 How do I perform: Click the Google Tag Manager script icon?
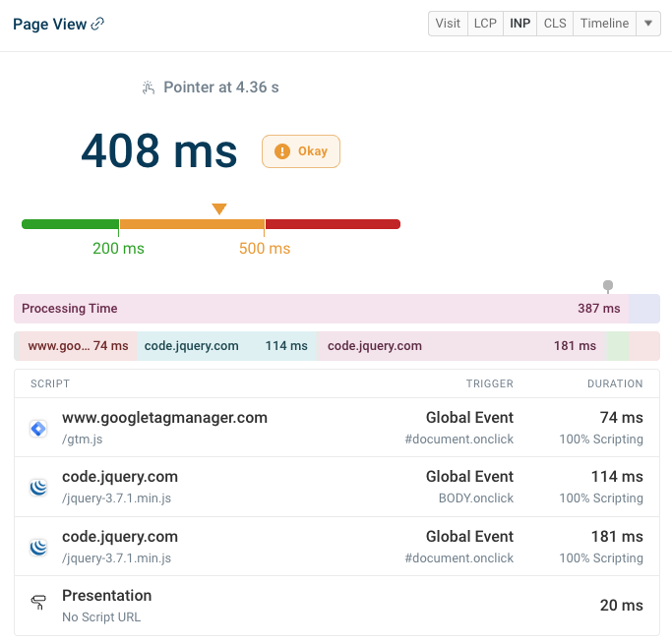(38, 429)
